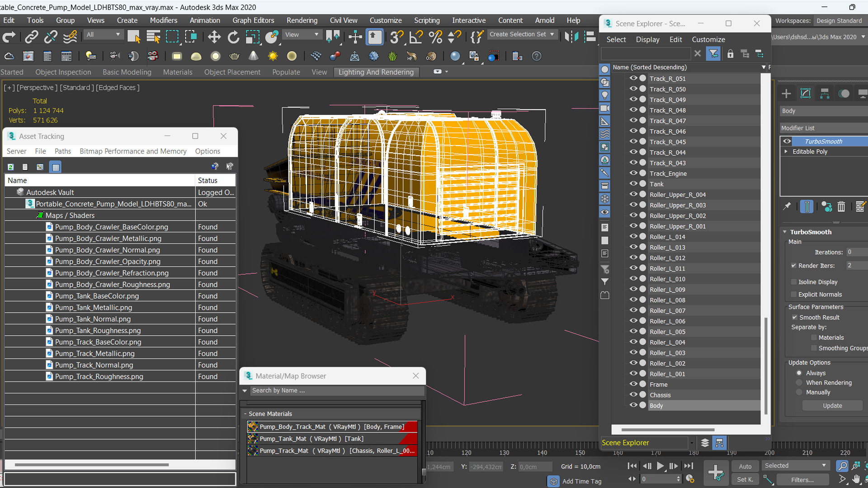
Task: Switch to the Object Placement ribbon tab
Action: [232, 72]
